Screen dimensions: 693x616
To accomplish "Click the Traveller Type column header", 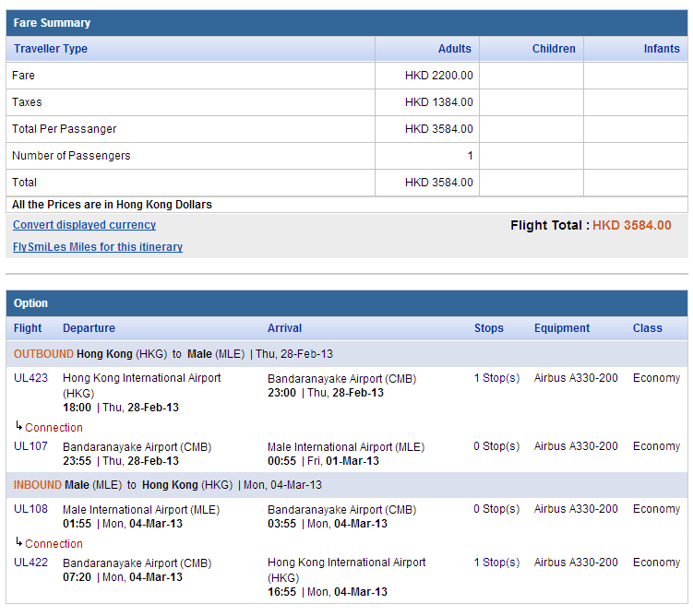I will point(50,49).
